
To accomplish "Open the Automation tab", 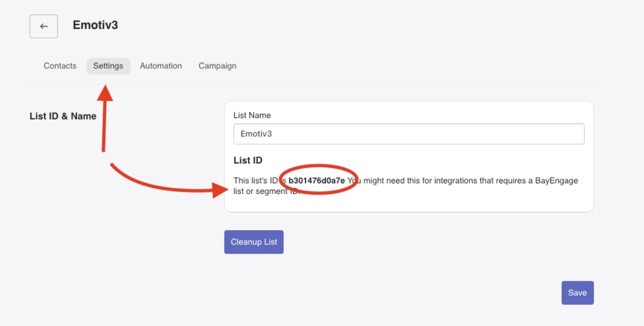I will [161, 66].
